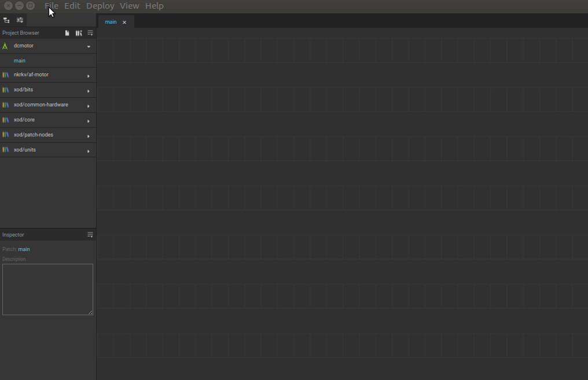
Task: Open the Inspector panel options menu icon
Action: [x=90, y=235]
